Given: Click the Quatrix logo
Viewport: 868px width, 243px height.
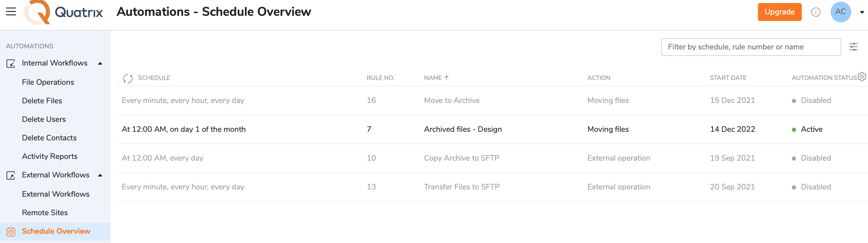Looking at the screenshot, I should [64, 12].
